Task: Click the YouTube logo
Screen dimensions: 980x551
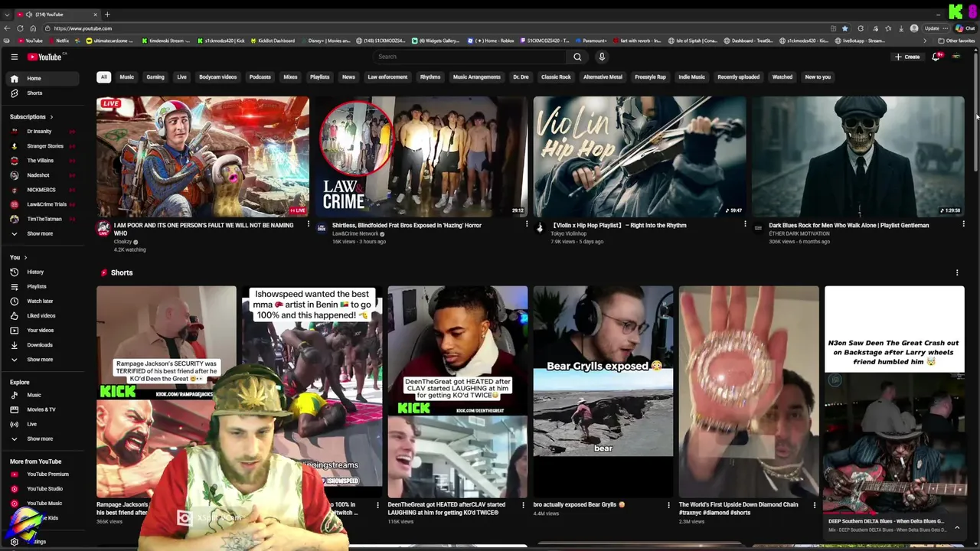Action: tap(46, 57)
